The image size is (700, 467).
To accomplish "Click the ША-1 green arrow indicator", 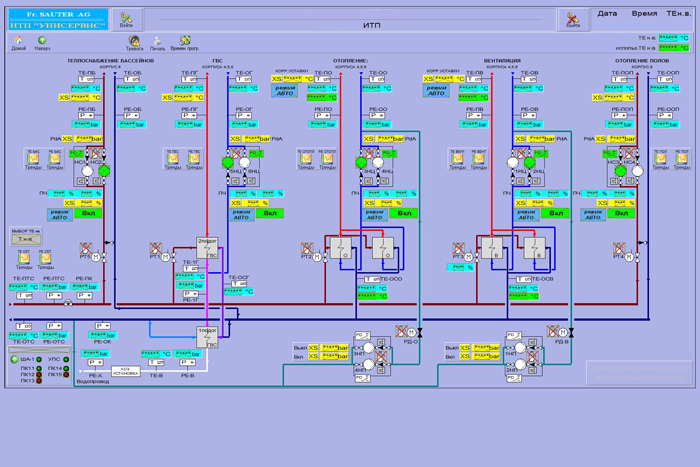I will pos(14,359).
